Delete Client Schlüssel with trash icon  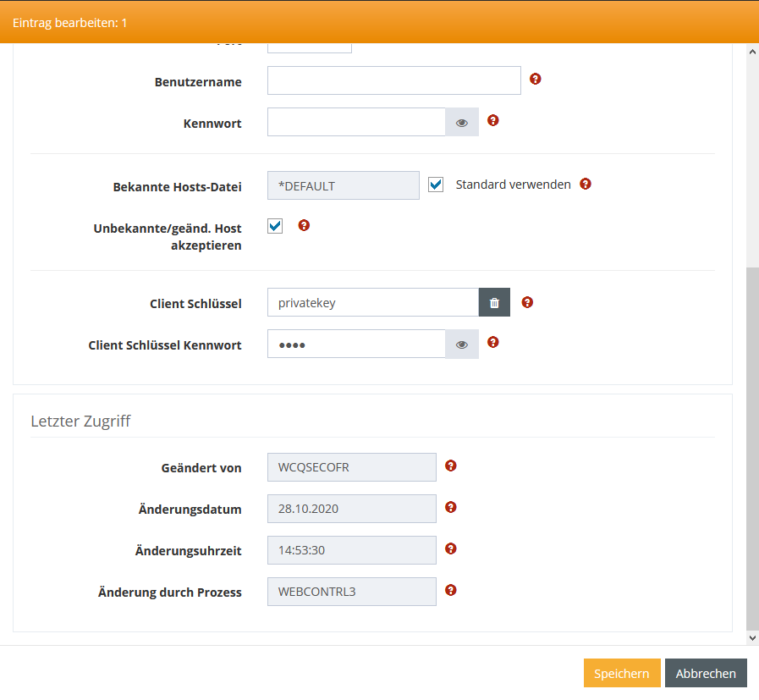click(x=494, y=303)
